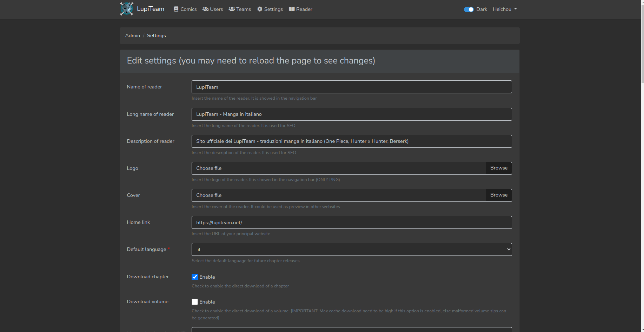
Task: Click the Teams group icon
Action: pos(231,9)
